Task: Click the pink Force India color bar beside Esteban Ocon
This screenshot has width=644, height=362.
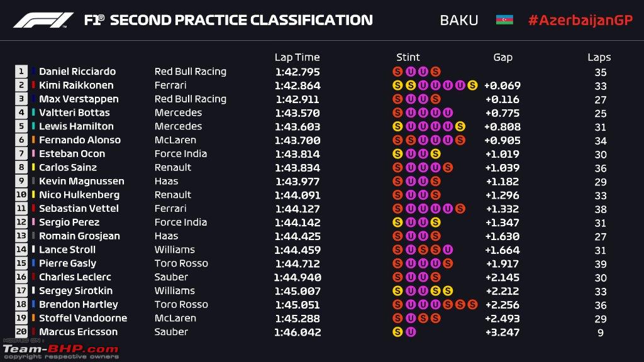Action: pyautogui.click(x=33, y=153)
